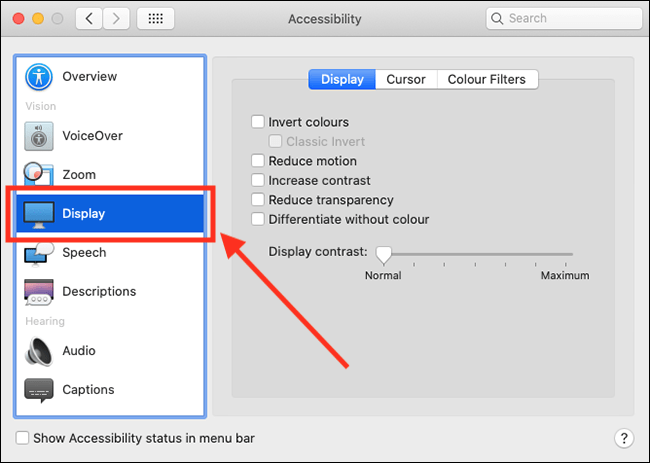Screen dimensions: 650x463
Task: Click the help question mark button
Action: coord(624,438)
